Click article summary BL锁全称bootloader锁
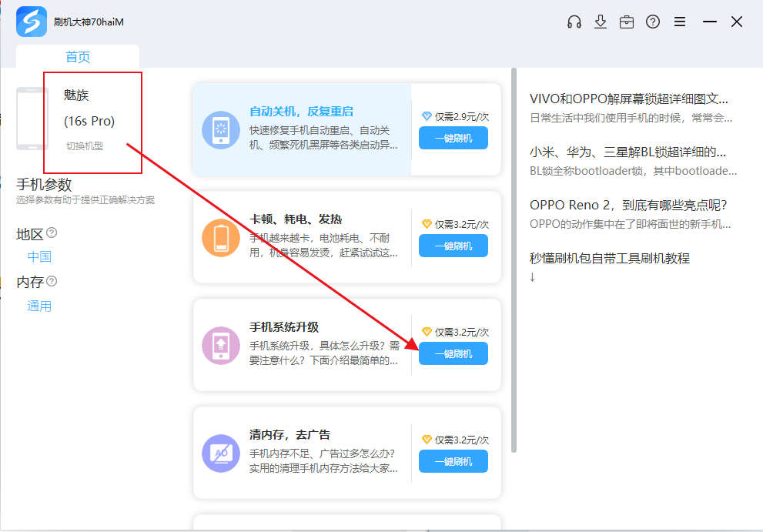Viewport: 763px width, 532px height. point(633,171)
